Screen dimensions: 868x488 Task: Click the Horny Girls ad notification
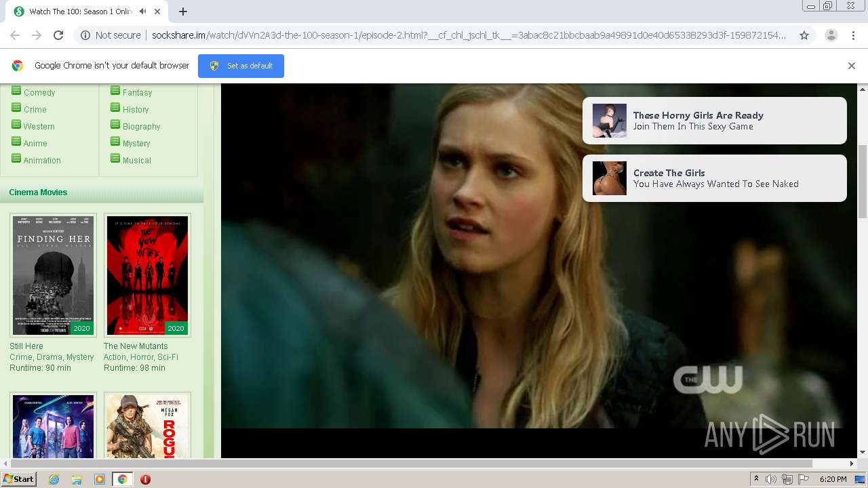(715, 121)
